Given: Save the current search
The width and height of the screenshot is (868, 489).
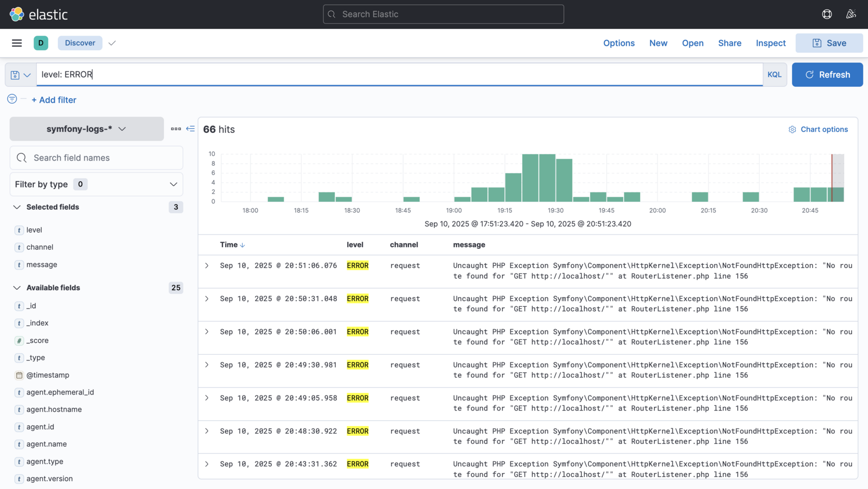Looking at the screenshot, I should click(829, 43).
